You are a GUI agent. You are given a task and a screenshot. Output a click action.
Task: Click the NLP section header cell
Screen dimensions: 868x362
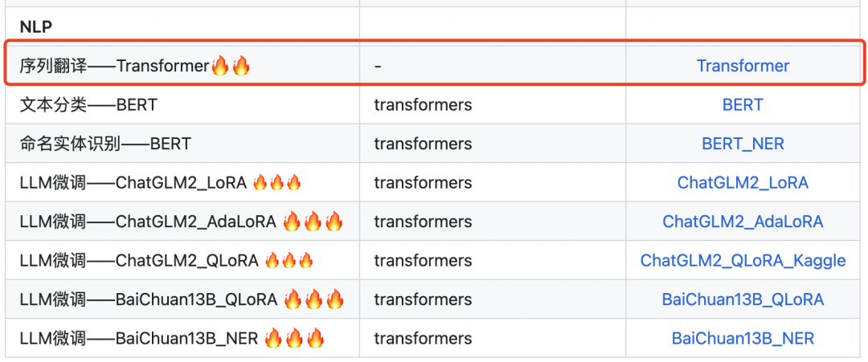pyautogui.click(x=36, y=26)
